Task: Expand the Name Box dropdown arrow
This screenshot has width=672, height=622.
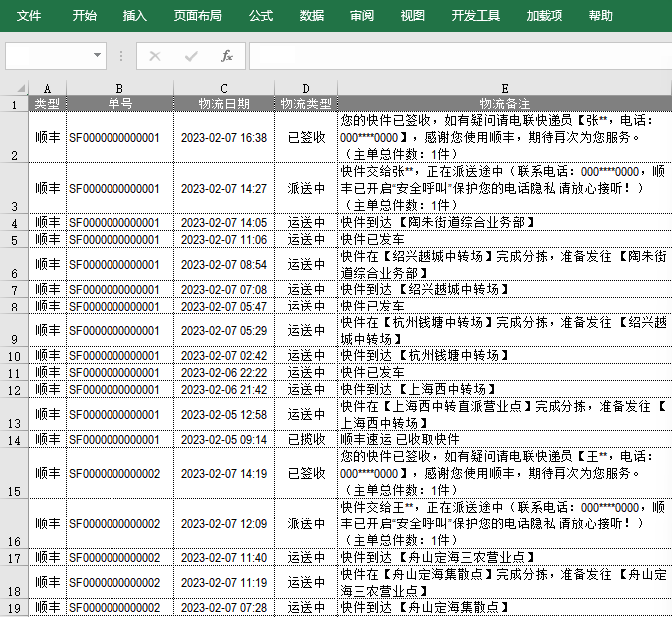Action: point(97,56)
